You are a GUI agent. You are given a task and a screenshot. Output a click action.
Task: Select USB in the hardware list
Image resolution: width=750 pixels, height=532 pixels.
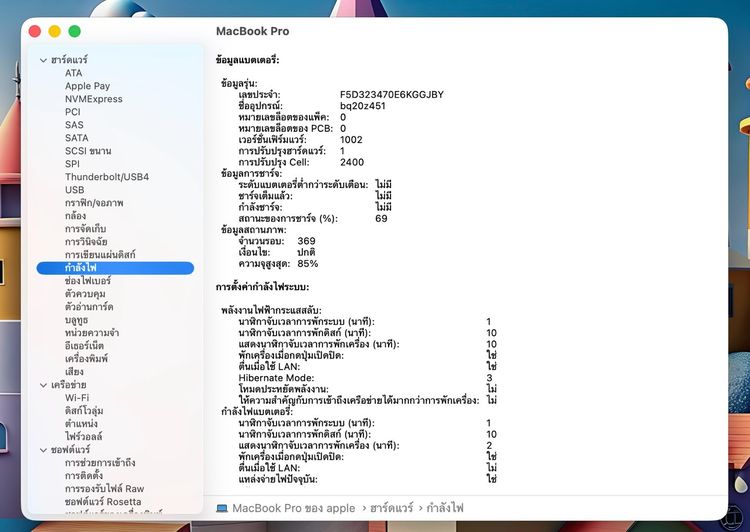click(75, 189)
